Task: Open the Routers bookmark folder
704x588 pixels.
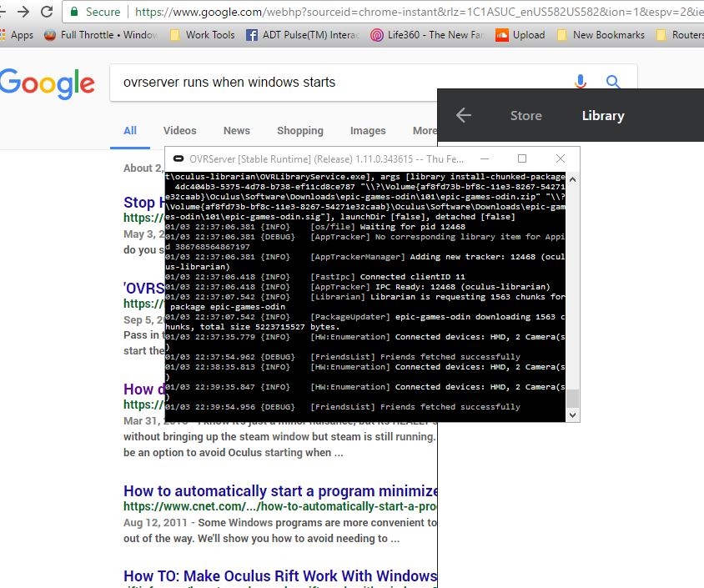Action: click(680, 34)
